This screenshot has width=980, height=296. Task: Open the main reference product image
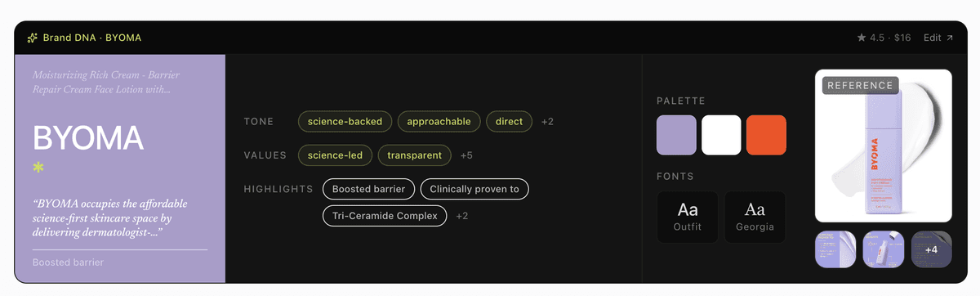tap(884, 146)
